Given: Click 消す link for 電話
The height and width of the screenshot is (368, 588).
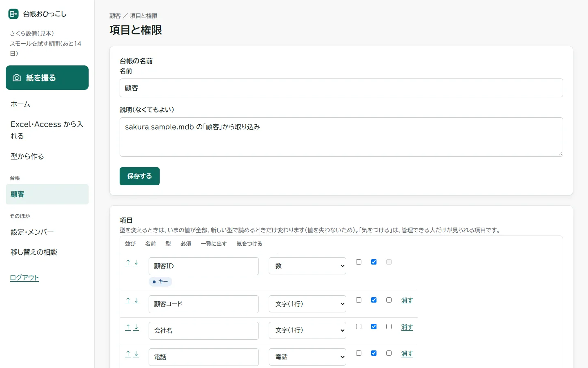Looking at the screenshot, I should [407, 354].
